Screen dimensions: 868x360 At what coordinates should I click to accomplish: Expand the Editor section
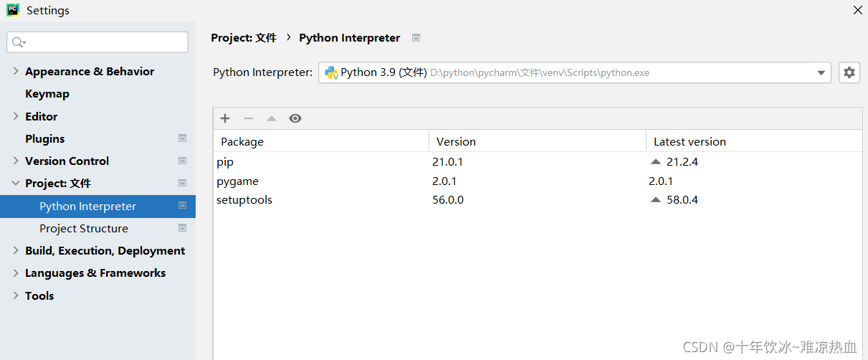pos(16,116)
